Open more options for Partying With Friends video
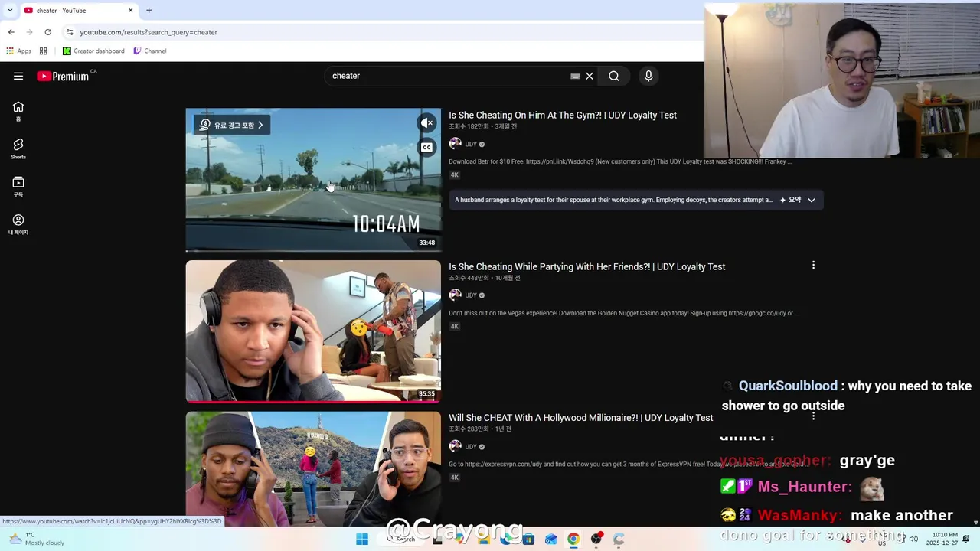Image resolution: width=980 pixels, height=551 pixels. click(x=813, y=266)
